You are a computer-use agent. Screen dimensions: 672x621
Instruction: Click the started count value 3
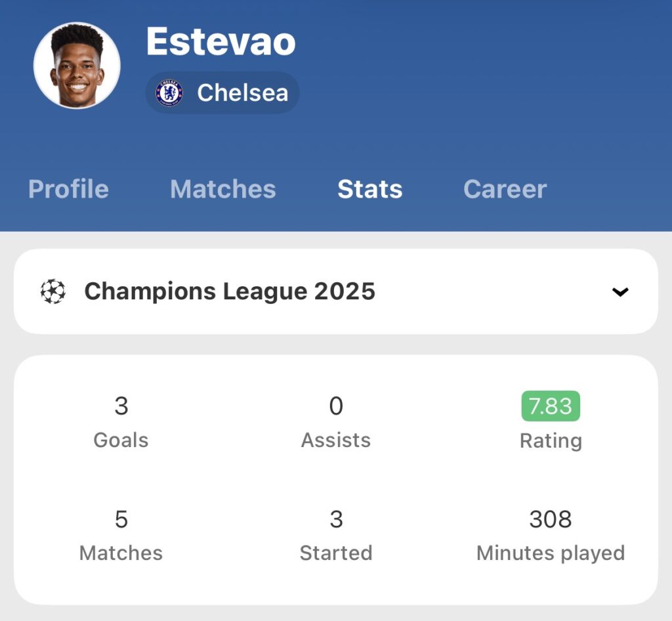pos(336,519)
